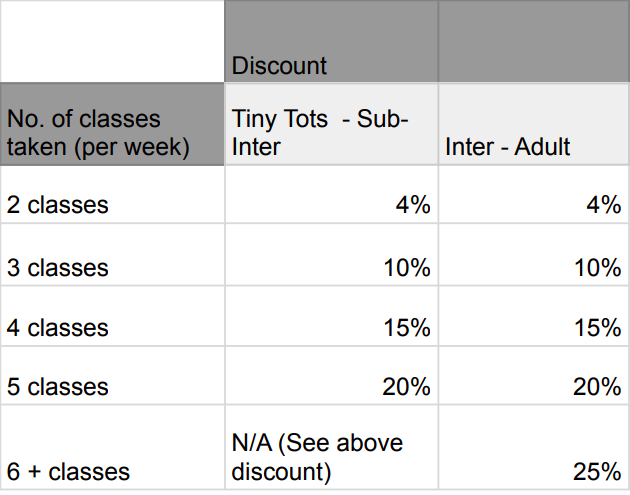This screenshot has height=495, width=630.
Task: Select Tiny Tots 4% discount cell
Action: point(331,194)
